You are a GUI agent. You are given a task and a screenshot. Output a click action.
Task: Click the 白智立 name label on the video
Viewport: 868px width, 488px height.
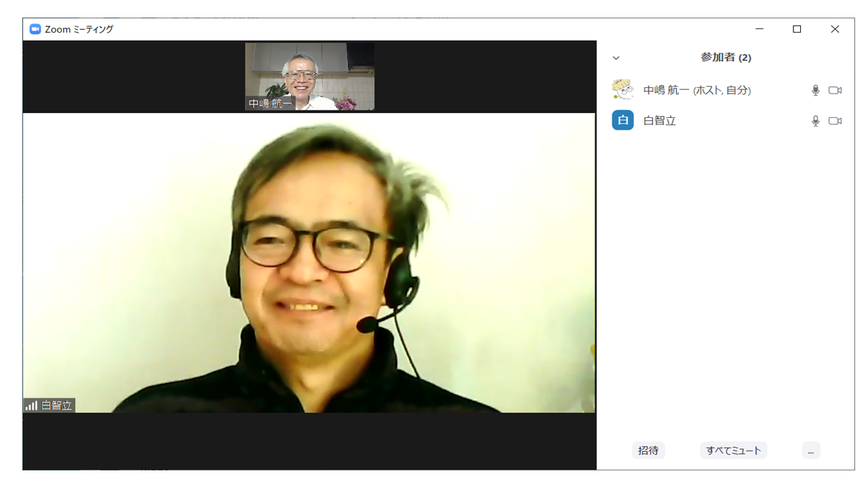pyautogui.click(x=57, y=405)
